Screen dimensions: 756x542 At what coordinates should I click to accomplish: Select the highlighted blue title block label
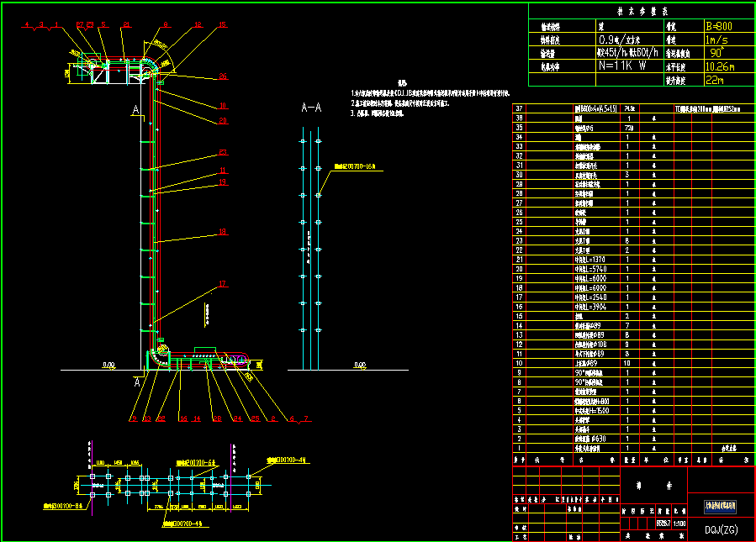click(x=720, y=507)
